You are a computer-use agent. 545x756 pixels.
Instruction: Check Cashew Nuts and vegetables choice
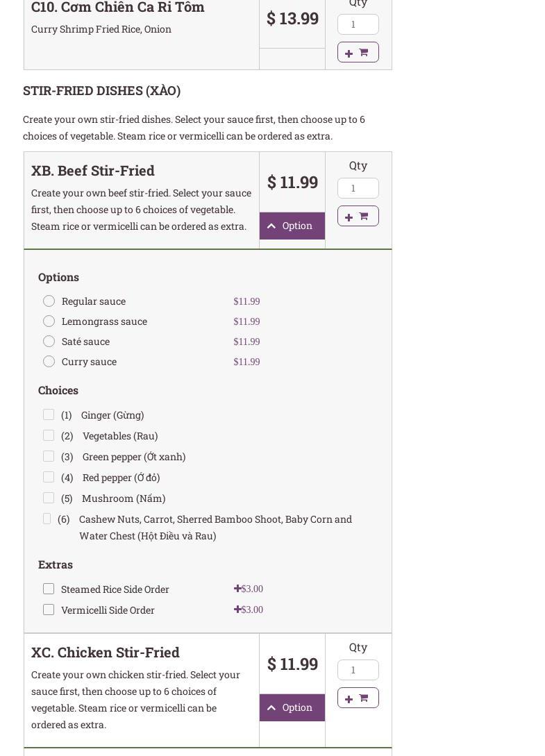pyautogui.click(x=47, y=519)
